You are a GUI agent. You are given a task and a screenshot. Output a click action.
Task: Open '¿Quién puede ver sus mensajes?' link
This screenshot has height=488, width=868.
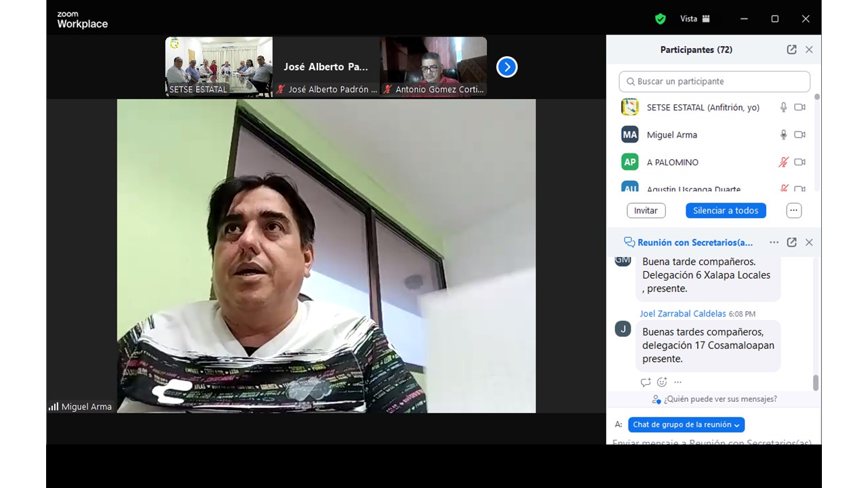click(x=719, y=399)
